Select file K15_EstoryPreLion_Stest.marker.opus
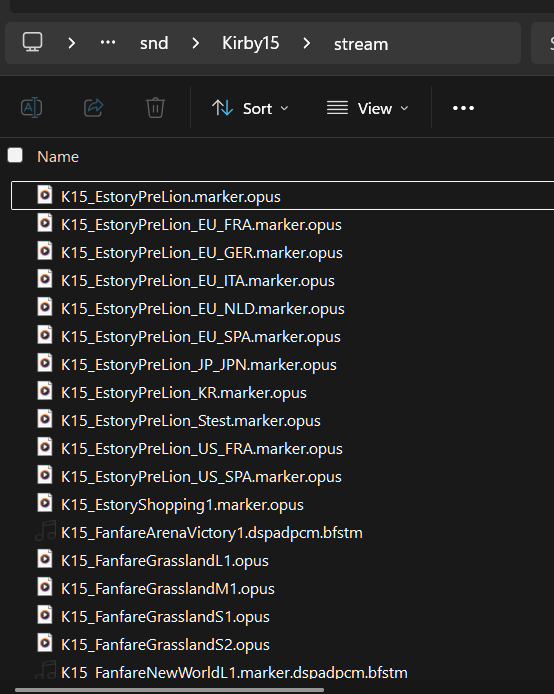Image resolution: width=554 pixels, height=694 pixels. pyautogui.click(x=191, y=420)
